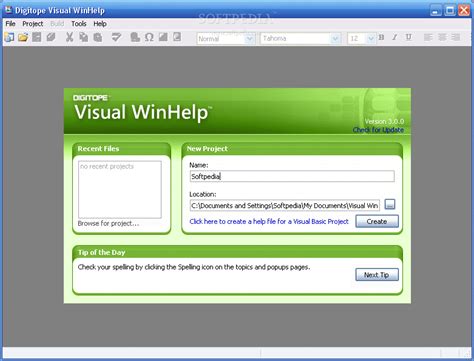Image resolution: width=474 pixels, height=361 pixels.
Task: Align text right
Action: coord(456,38)
